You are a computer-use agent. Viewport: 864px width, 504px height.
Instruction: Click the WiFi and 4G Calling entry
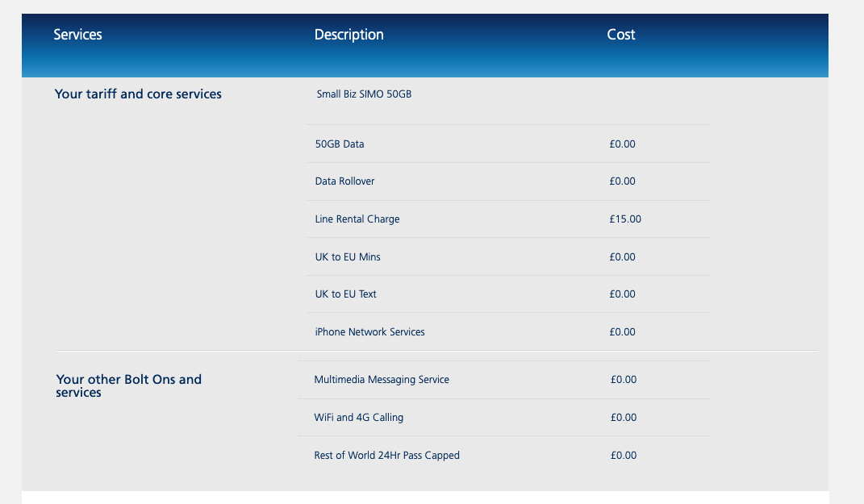(358, 418)
